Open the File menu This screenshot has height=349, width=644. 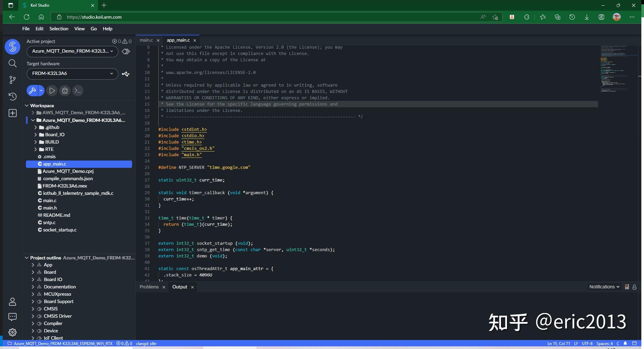click(26, 29)
